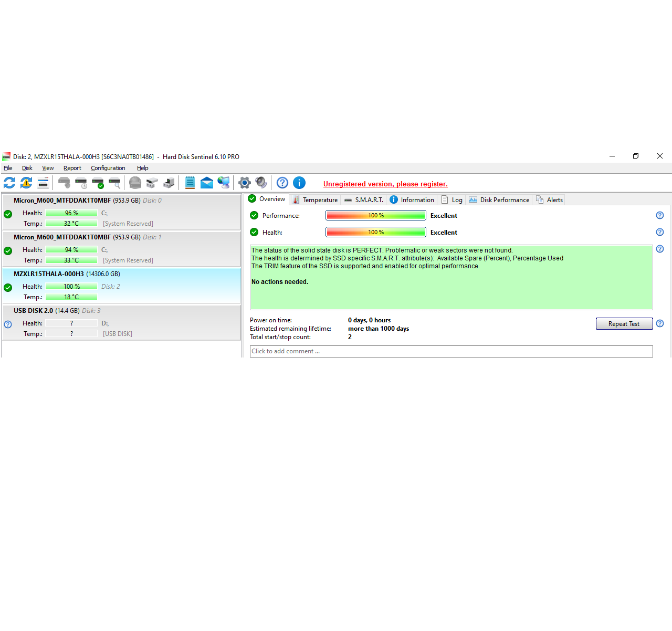Click the blue info circle toolbar icon
This screenshot has height=631, width=672.
[299, 183]
